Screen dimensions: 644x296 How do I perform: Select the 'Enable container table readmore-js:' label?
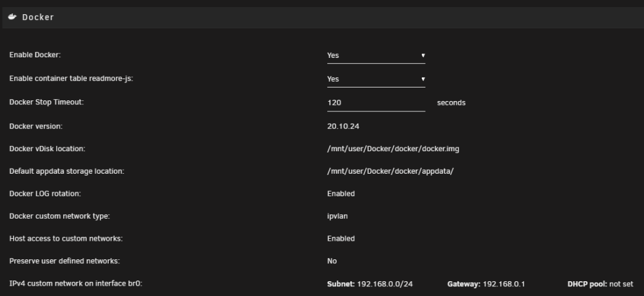71,79
